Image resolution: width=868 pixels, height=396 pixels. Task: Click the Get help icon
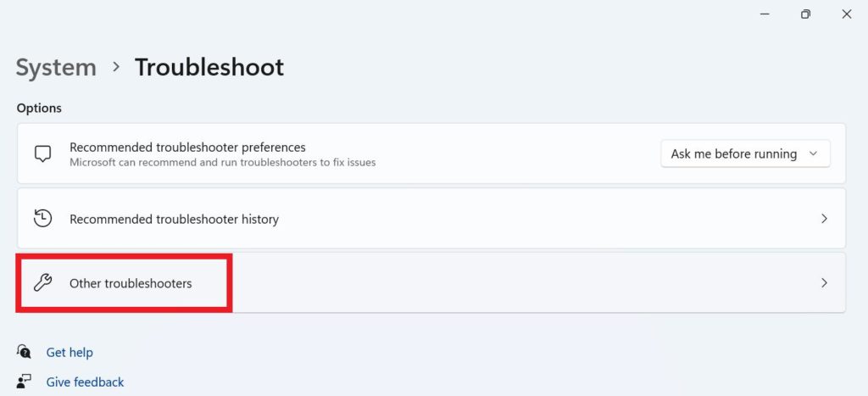pos(24,352)
